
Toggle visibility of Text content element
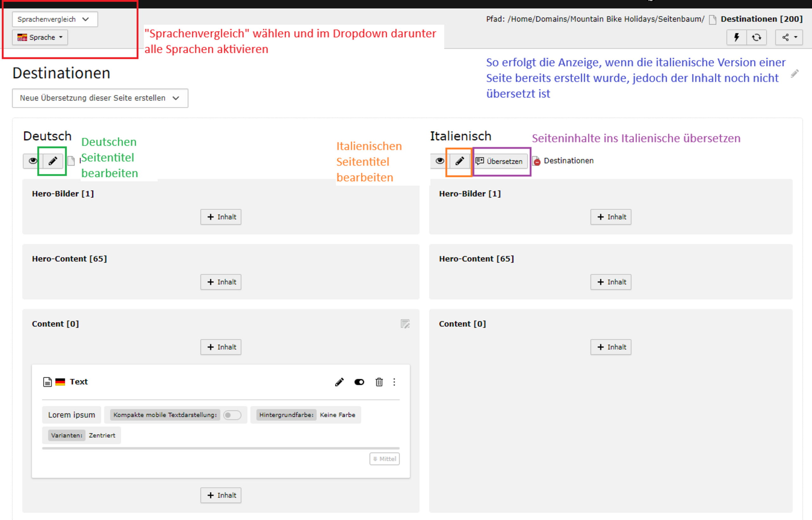359,382
